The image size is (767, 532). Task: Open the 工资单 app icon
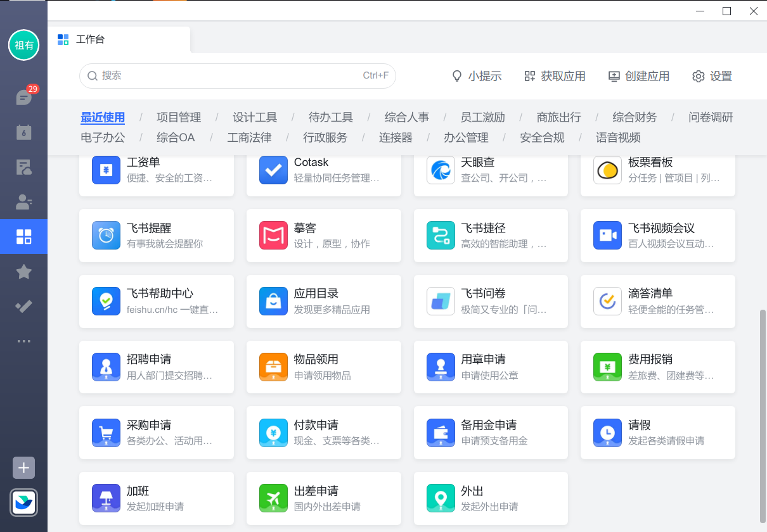coord(106,170)
